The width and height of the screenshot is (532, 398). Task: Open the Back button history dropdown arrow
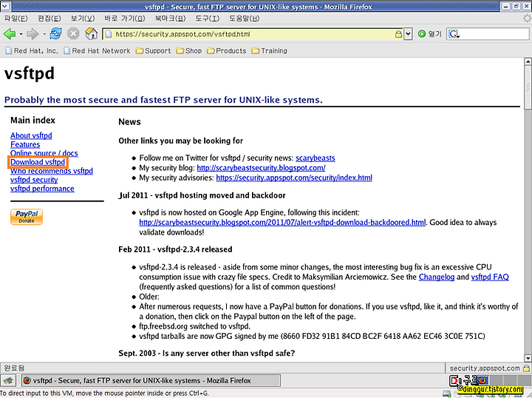coord(21,34)
